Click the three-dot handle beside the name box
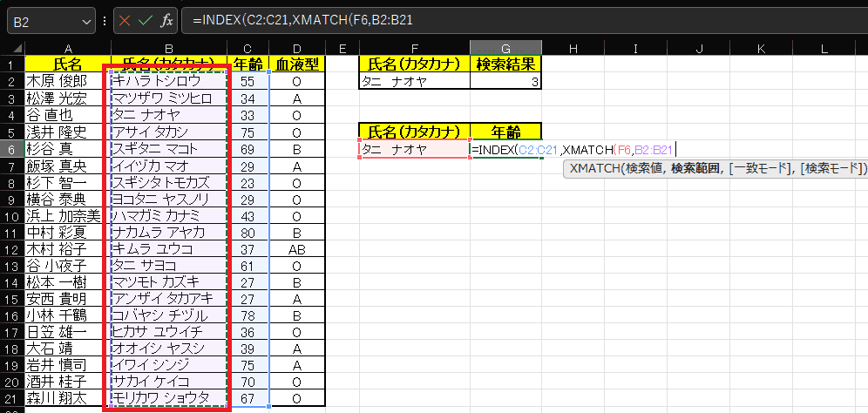 coord(105,20)
